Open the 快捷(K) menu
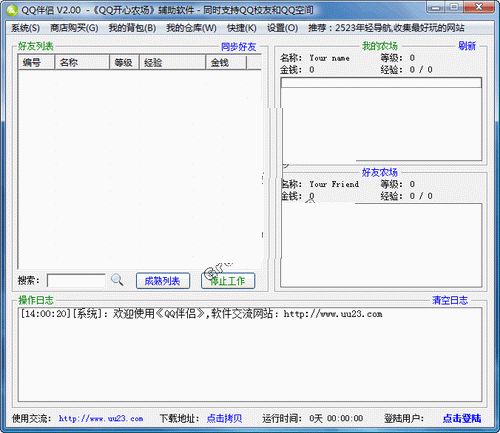 tap(241, 28)
